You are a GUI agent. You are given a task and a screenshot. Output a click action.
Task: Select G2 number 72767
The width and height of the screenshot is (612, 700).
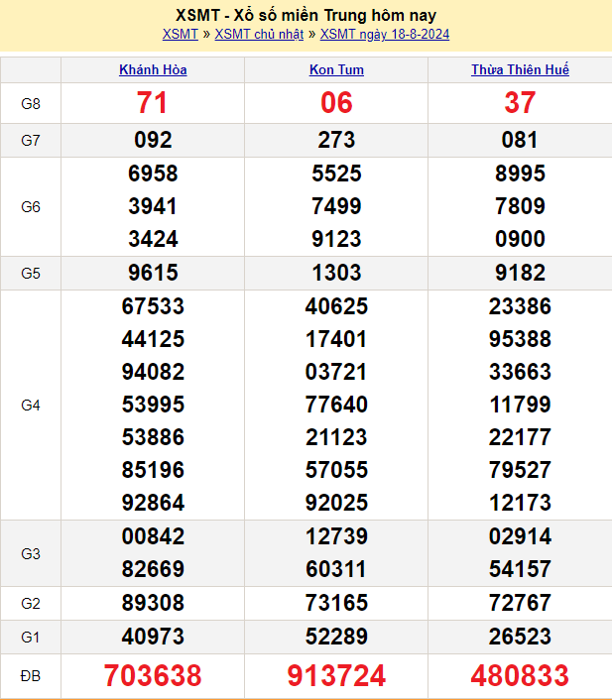coord(520,603)
